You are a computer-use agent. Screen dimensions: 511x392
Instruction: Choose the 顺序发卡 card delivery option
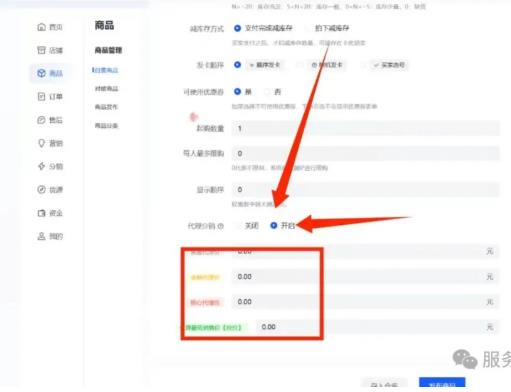tap(237, 65)
